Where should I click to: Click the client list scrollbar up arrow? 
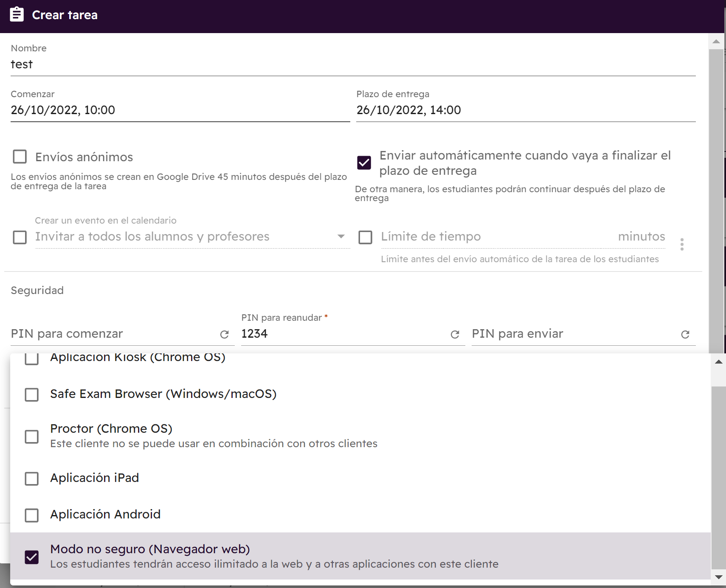[x=719, y=362]
